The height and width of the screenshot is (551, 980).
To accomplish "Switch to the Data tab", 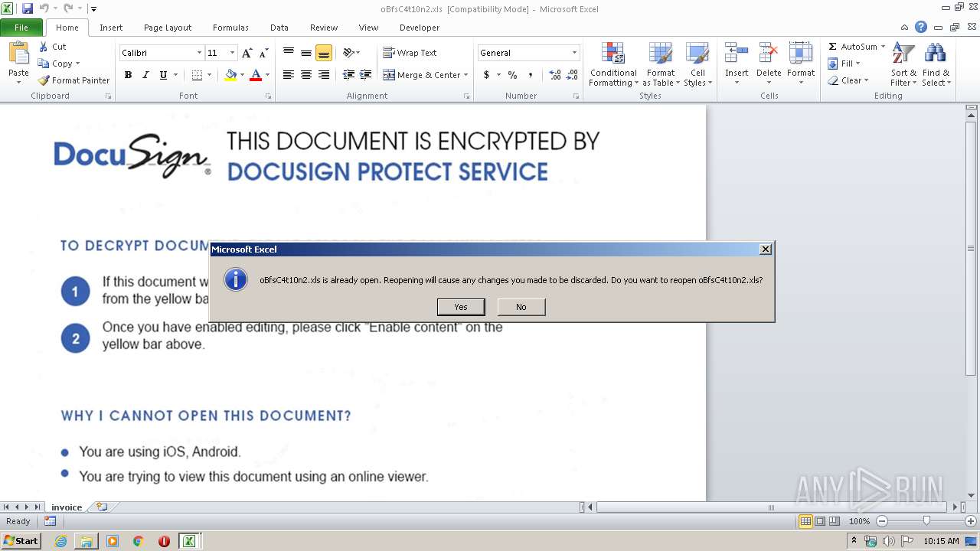I will click(279, 28).
